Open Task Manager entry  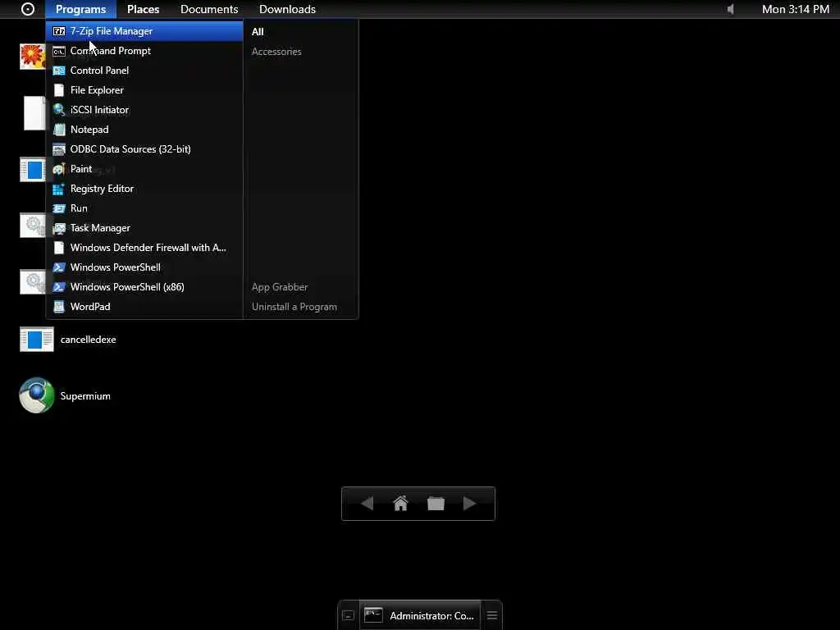pyautogui.click(x=144, y=228)
